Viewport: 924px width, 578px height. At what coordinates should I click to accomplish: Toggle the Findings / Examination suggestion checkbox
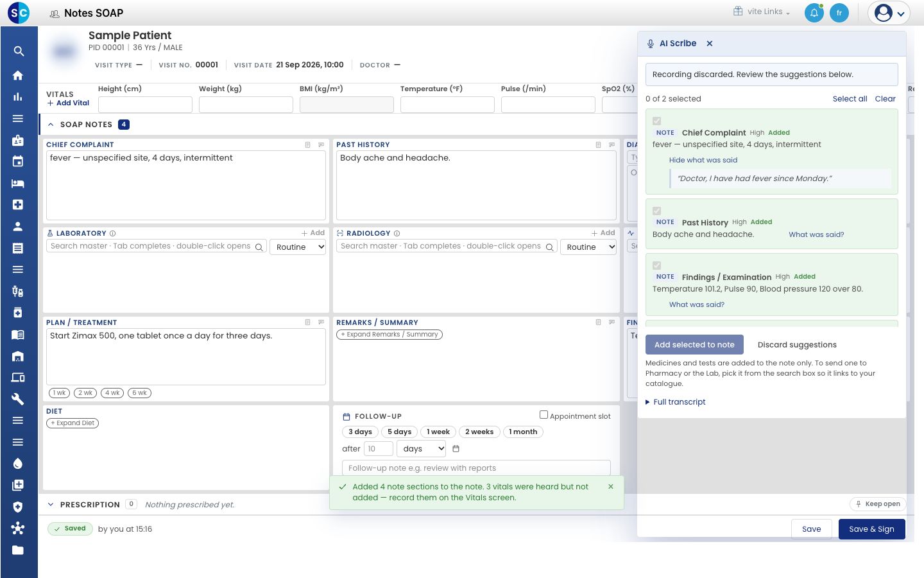pyautogui.click(x=657, y=265)
